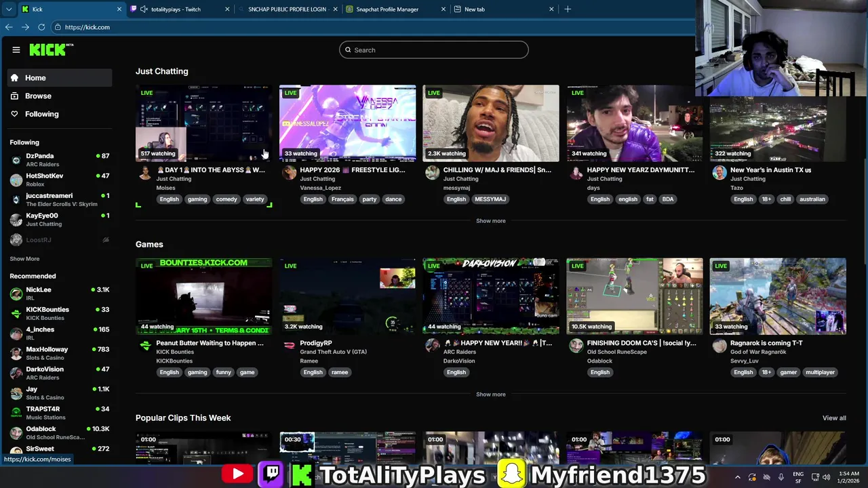868x488 pixels.
Task: Open the tab search dropdown
Action: [8, 9]
